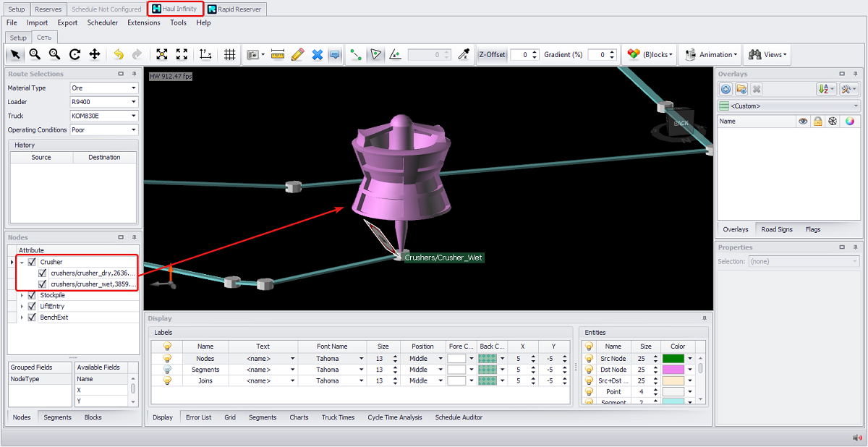
Task: Click the blue X delete icon
Action: pyautogui.click(x=317, y=54)
